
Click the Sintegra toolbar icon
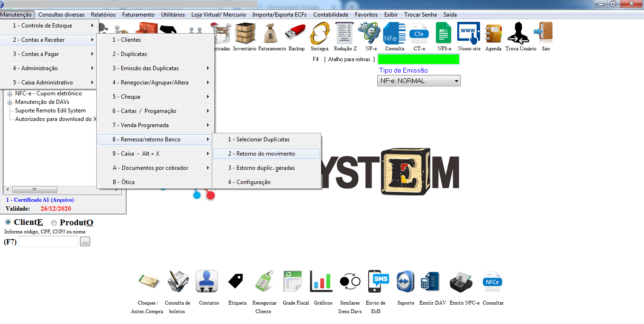pyautogui.click(x=319, y=34)
